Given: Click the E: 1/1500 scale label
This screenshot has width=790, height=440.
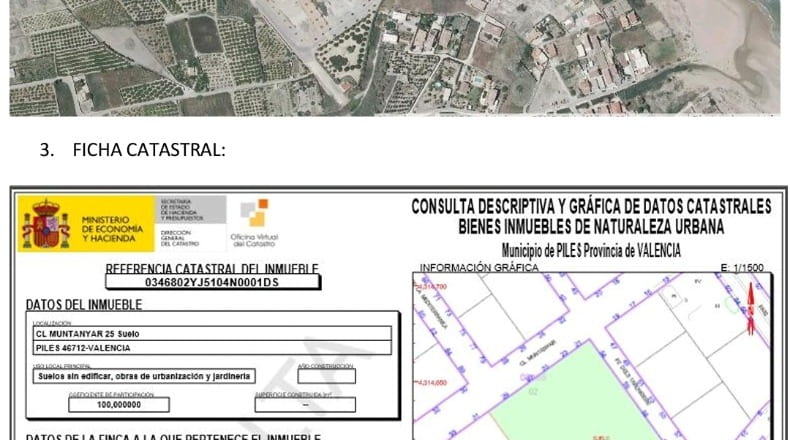Looking at the screenshot, I should pyautogui.click(x=742, y=268).
